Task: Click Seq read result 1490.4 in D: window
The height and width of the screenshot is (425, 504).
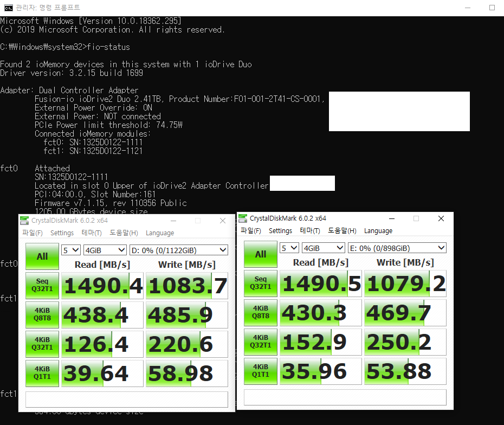Action: [102, 286]
